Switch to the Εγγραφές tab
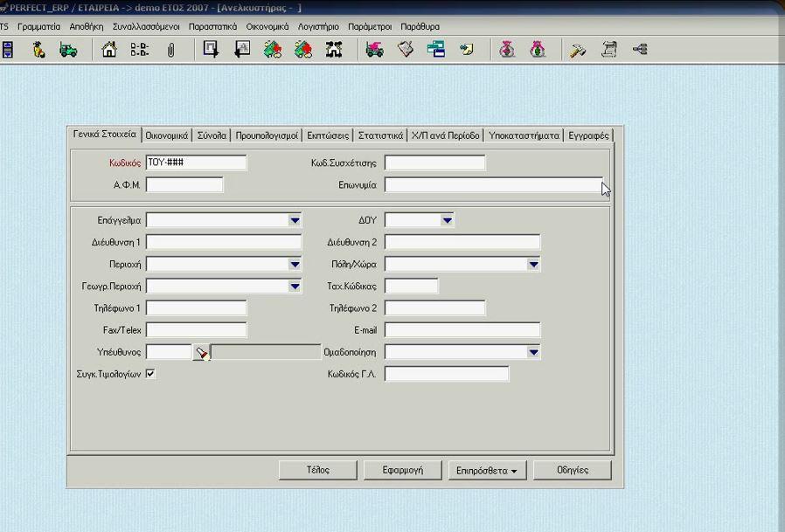This screenshot has height=532, width=785. click(x=588, y=135)
